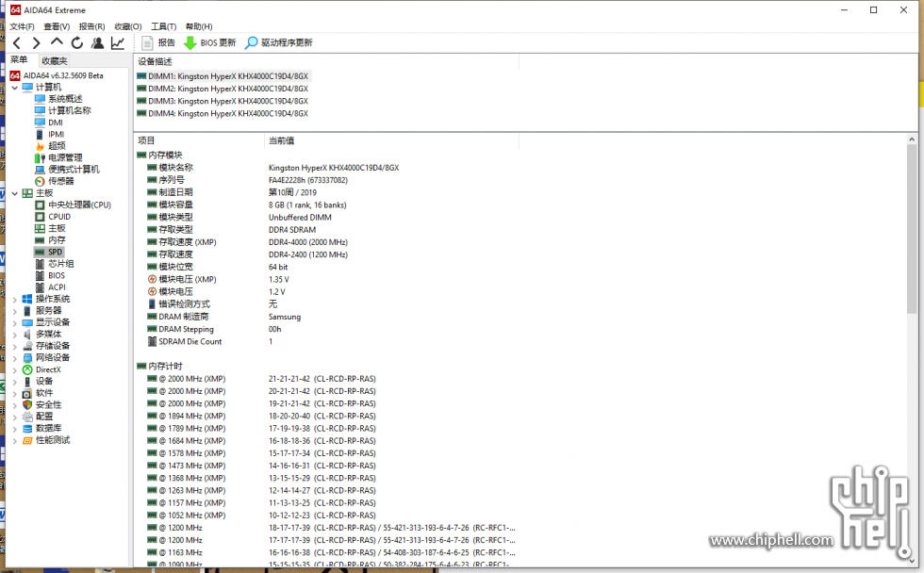Image resolution: width=924 pixels, height=573 pixels.
Task: Select DIMM3 Kingston HyperX device row
Action: click(x=223, y=101)
